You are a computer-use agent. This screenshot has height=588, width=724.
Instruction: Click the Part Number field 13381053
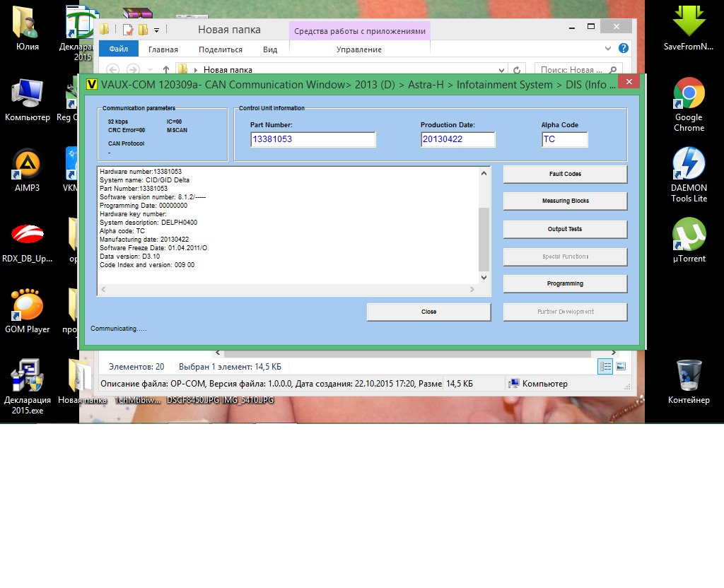point(313,139)
